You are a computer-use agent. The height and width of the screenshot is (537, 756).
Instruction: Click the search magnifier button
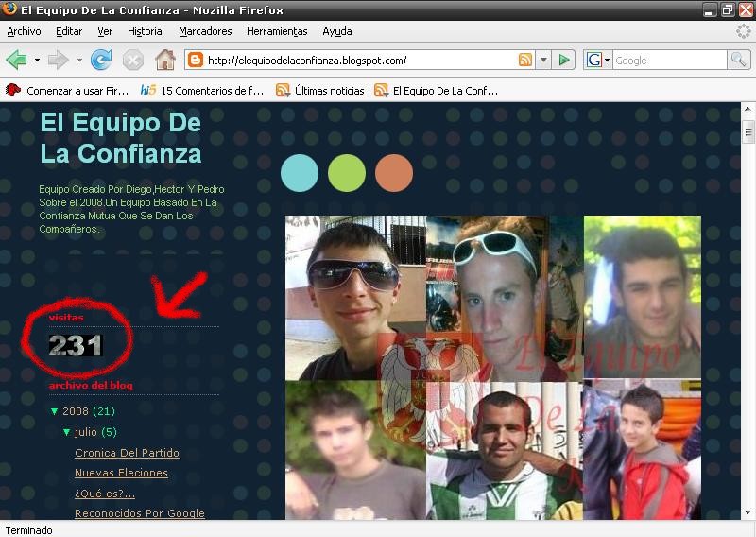tap(738, 61)
